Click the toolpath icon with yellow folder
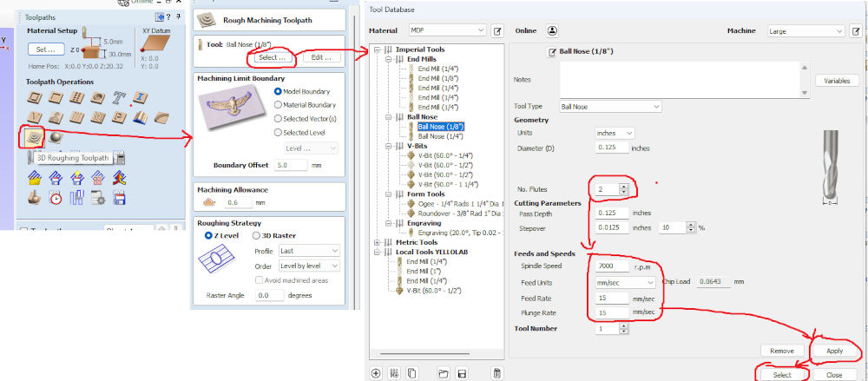The height and width of the screenshot is (381, 868). tap(35, 177)
